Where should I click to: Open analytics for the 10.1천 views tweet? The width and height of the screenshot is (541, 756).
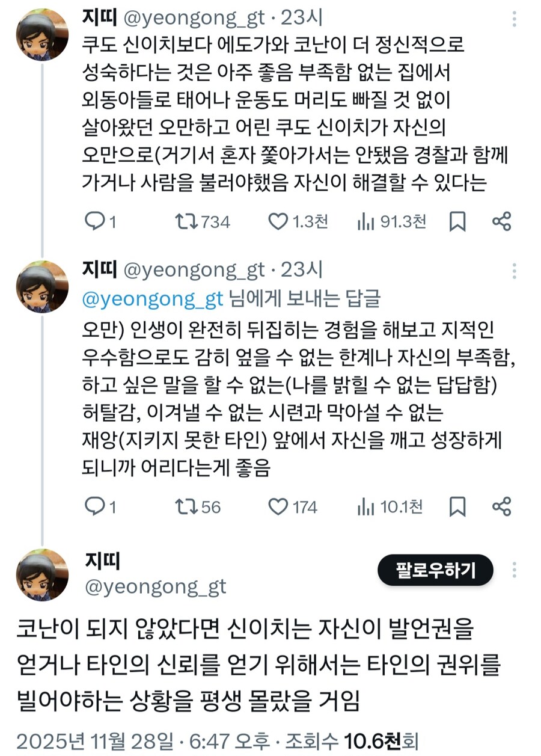click(369, 507)
